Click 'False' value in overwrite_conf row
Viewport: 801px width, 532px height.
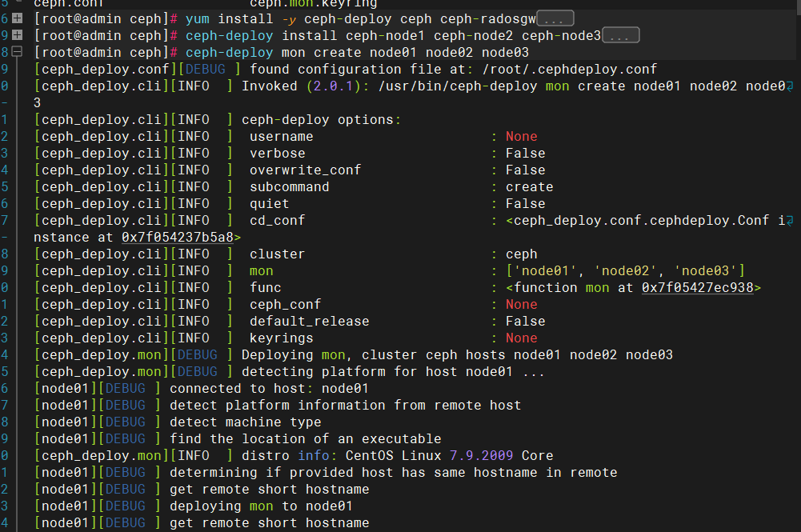(x=526, y=170)
